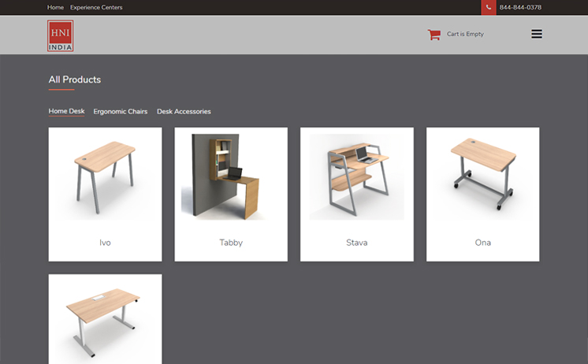Switch to Desk Accessories tab
This screenshot has width=588, height=364.
[x=184, y=111]
